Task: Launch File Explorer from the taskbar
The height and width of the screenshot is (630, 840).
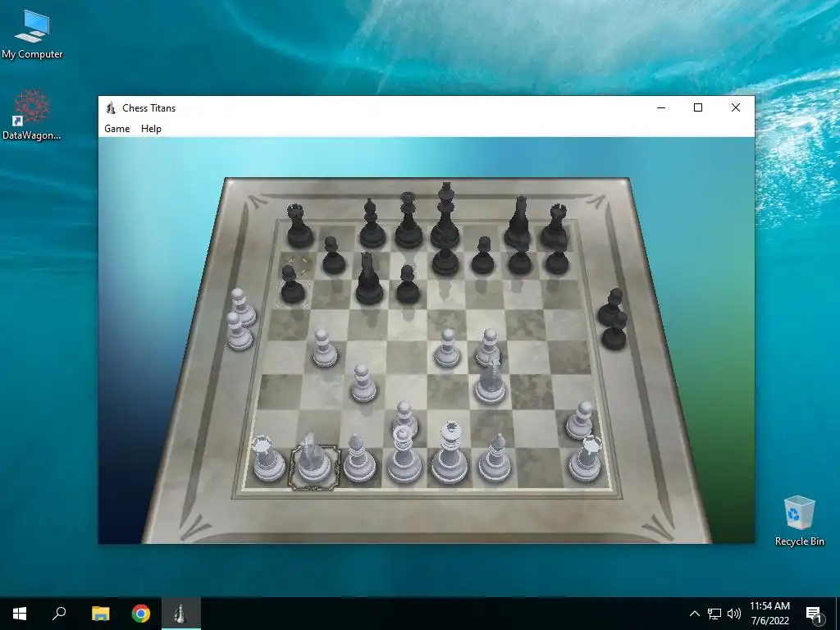Action: pos(100,614)
